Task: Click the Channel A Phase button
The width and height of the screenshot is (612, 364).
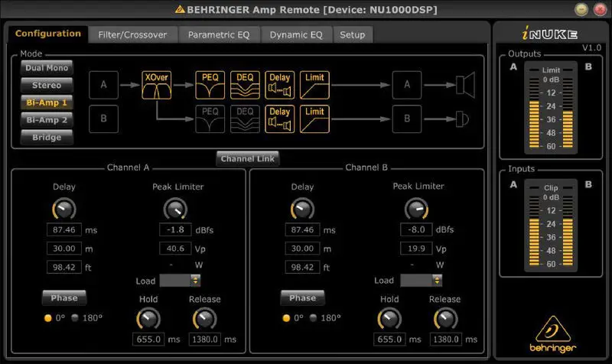Action: tap(64, 297)
